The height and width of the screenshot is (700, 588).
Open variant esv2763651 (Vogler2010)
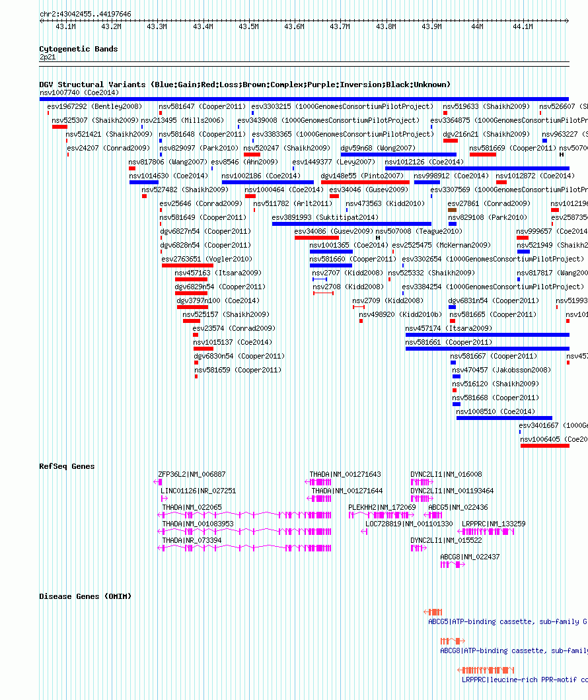click(207, 259)
